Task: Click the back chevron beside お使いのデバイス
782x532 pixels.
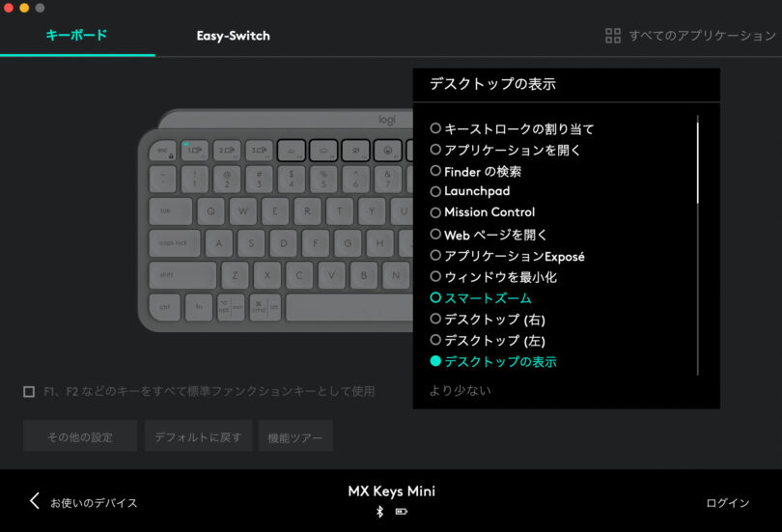Action: (x=35, y=501)
